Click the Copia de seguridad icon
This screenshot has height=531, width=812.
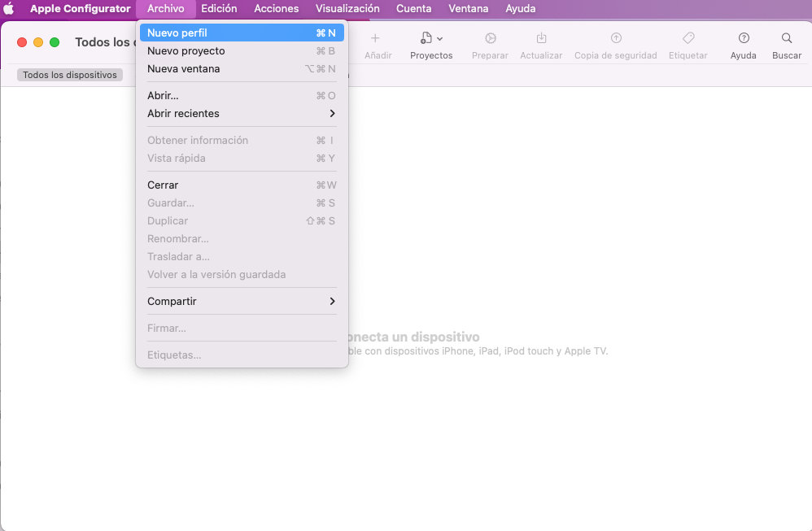(615, 37)
